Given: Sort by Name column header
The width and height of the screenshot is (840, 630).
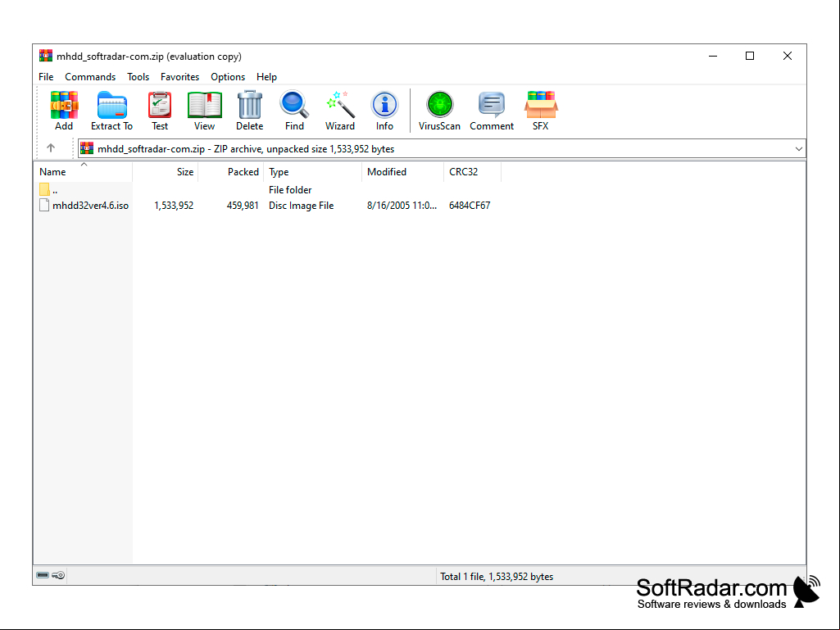Looking at the screenshot, I should click(x=83, y=172).
